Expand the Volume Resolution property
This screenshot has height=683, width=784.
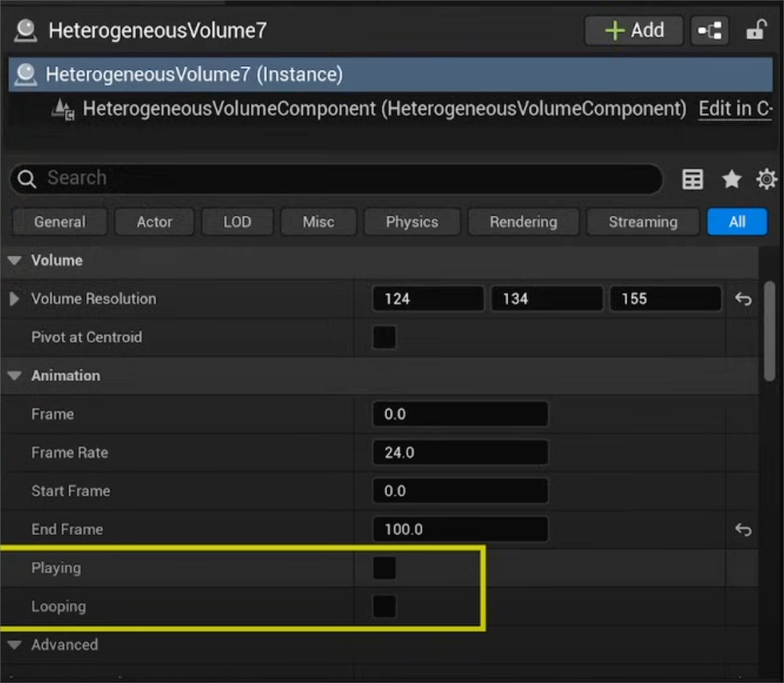click(15, 299)
